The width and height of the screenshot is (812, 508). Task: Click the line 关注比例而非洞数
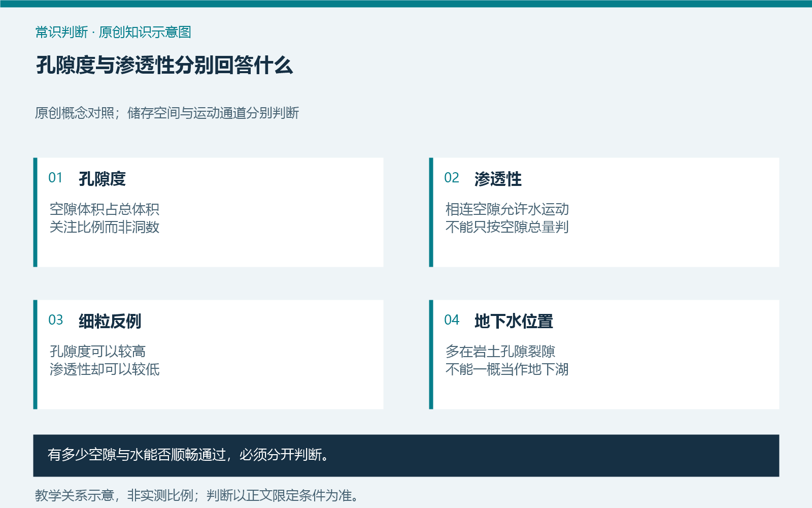point(105,227)
